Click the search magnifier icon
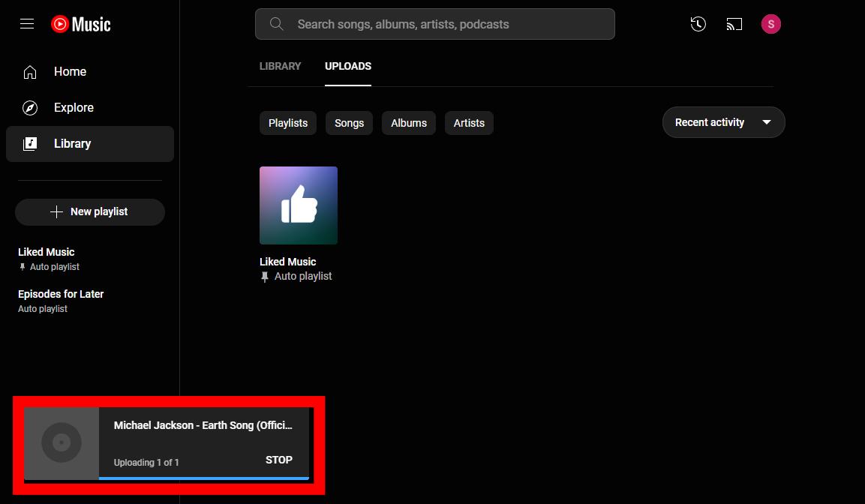This screenshot has height=504, width=865. (x=276, y=24)
